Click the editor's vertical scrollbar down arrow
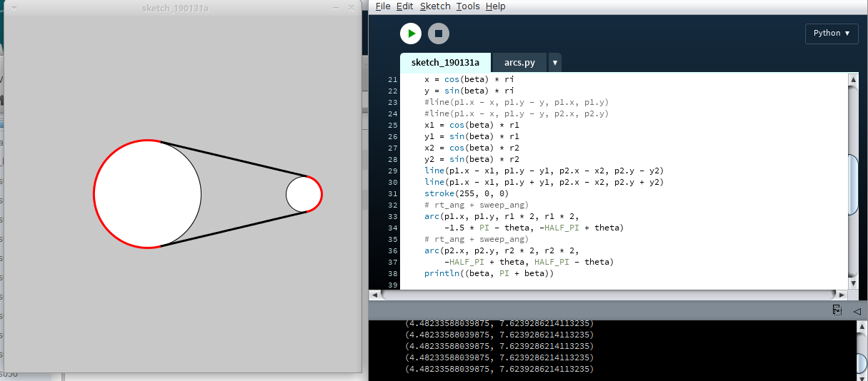The image size is (868, 381). (852, 283)
